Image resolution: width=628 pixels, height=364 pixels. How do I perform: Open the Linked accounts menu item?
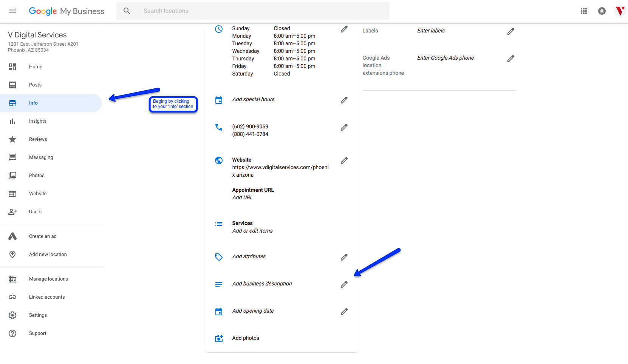click(47, 297)
